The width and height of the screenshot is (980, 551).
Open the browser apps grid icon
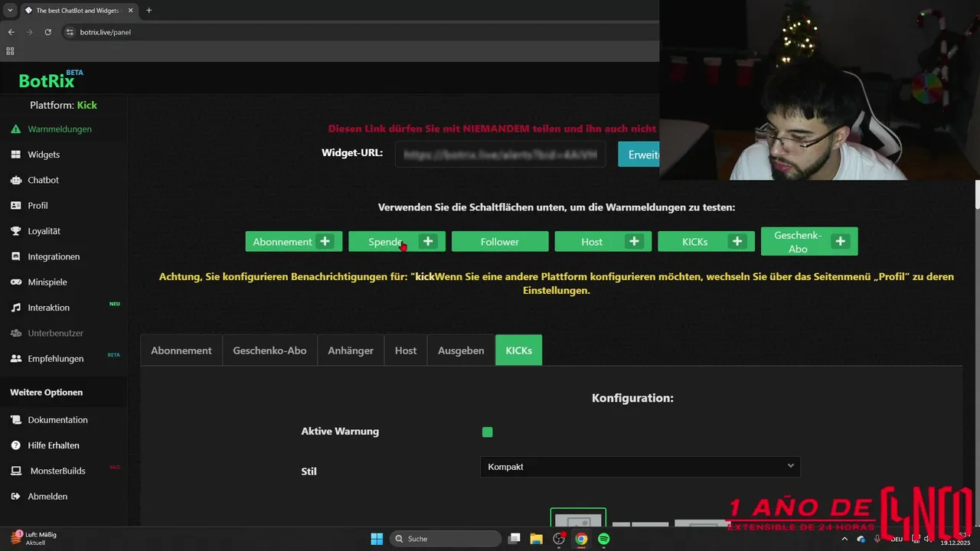(x=10, y=51)
